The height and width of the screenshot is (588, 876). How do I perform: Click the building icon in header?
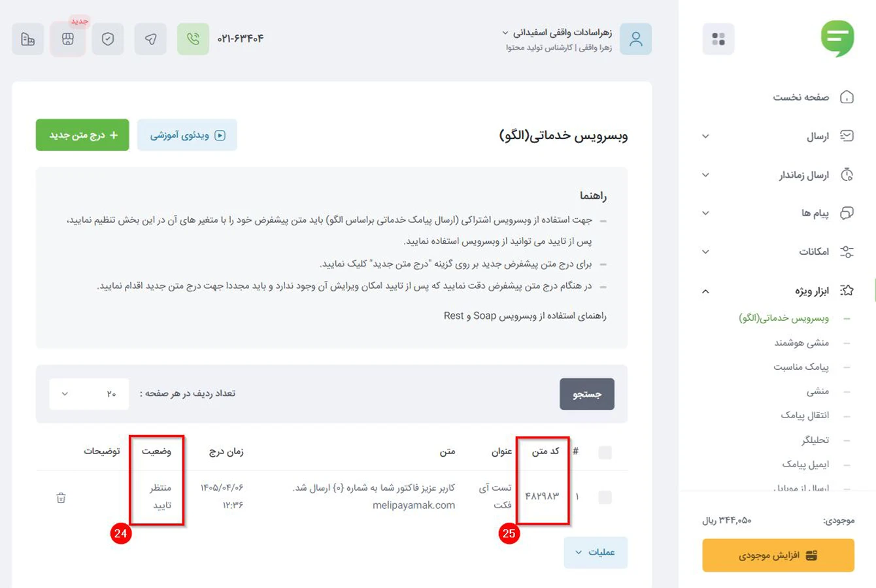[27, 39]
